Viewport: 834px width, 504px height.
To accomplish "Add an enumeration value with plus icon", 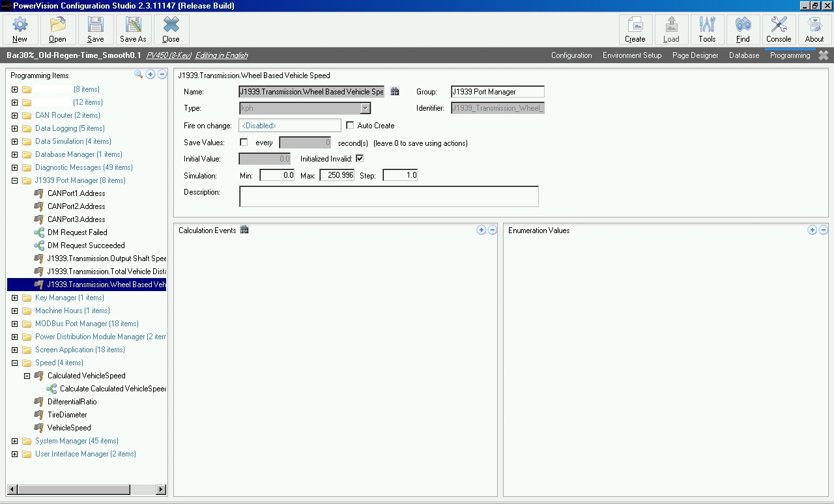I will (812, 230).
